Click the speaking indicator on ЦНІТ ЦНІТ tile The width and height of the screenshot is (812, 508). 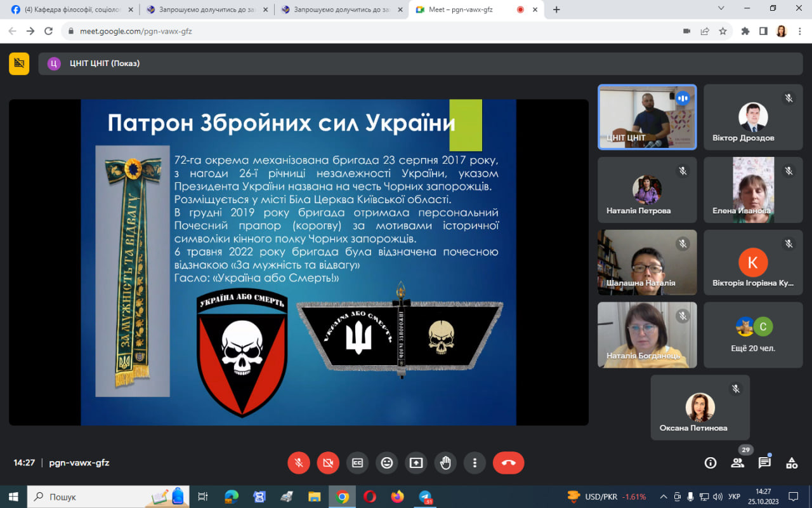683,98
